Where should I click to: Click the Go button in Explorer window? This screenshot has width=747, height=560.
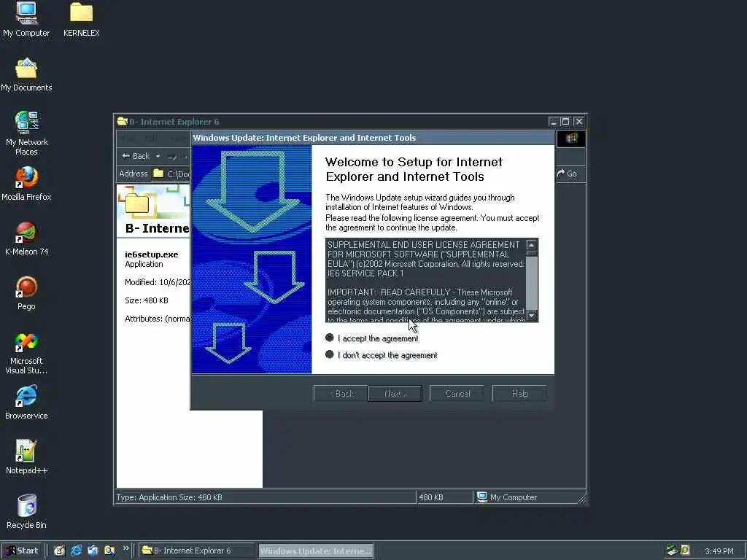pyautogui.click(x=567, y=174)
